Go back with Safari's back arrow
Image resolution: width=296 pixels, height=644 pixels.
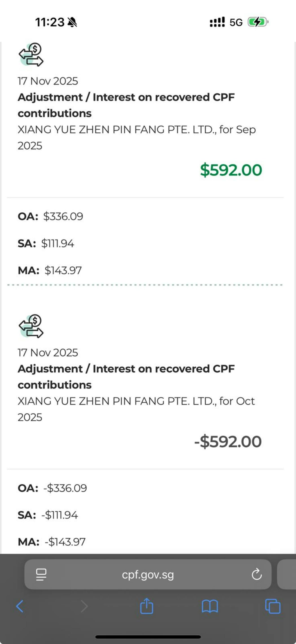[x=20, y=606]
